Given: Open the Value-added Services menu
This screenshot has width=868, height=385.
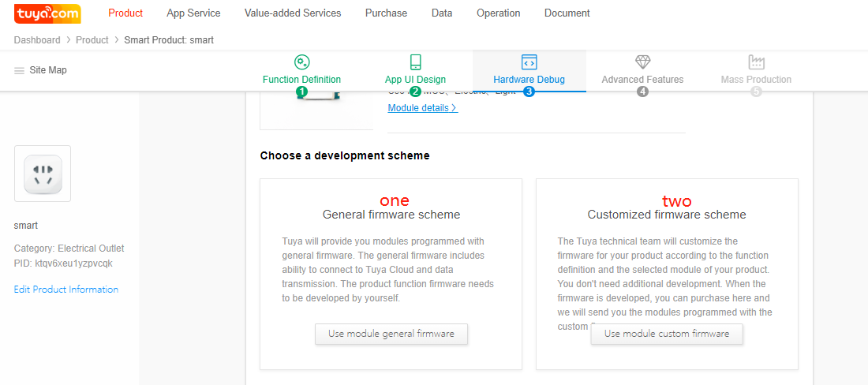Looking at the screenshot, I should (x=293, y=13).
